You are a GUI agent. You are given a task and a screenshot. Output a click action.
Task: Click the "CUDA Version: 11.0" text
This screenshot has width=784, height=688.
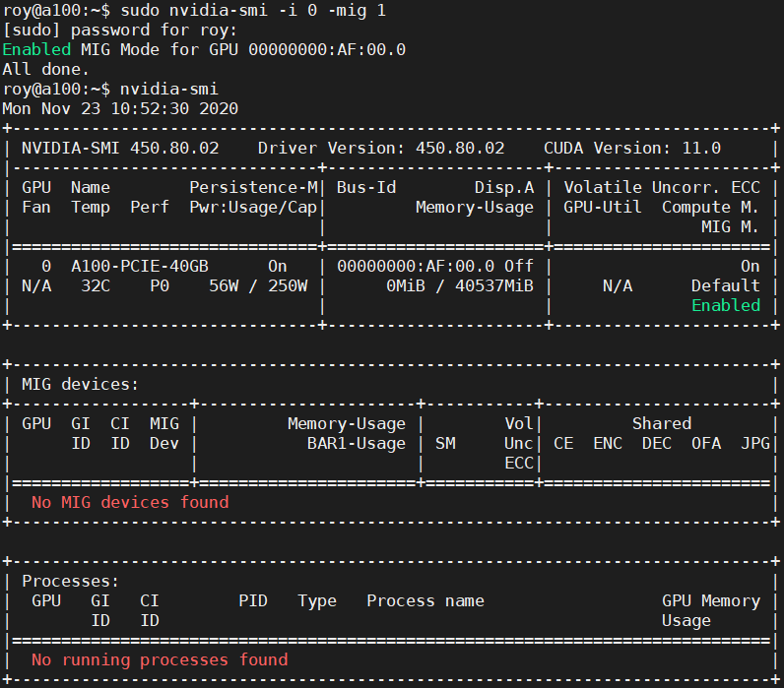(x=632, y=148)
